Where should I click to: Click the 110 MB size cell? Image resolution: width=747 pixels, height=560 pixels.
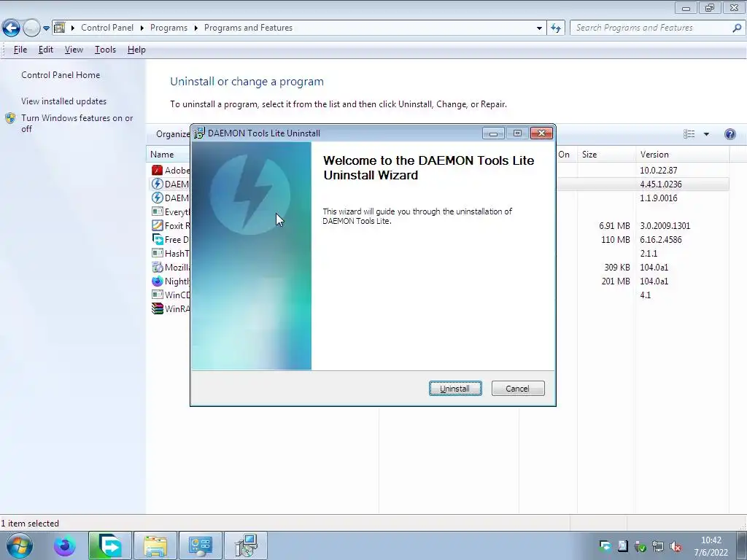[x=616, y=239]
